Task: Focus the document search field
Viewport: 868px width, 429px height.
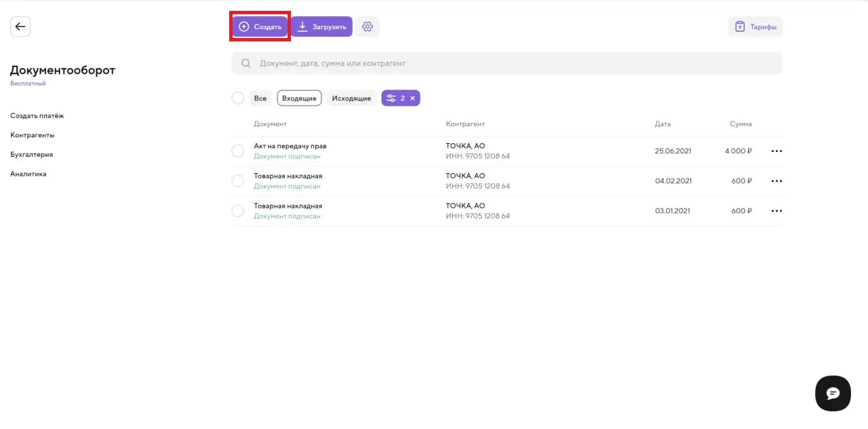Action: (515, 63)
